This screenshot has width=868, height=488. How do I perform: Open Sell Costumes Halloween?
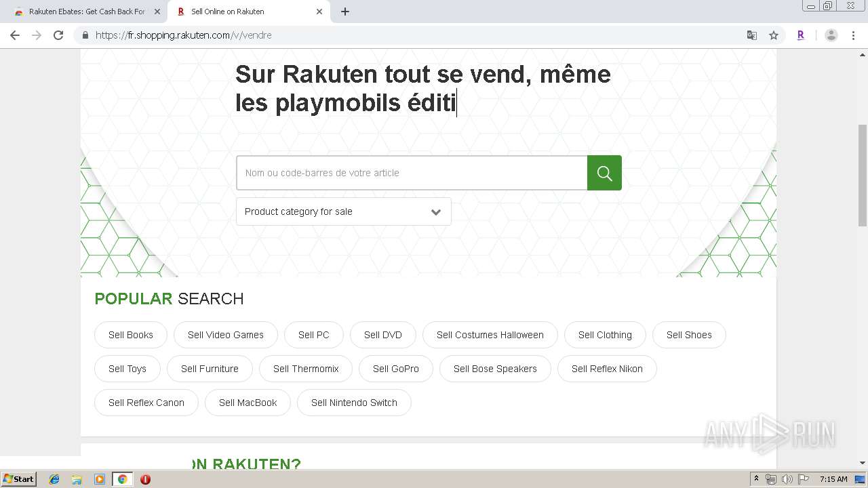tap(490, 335)
